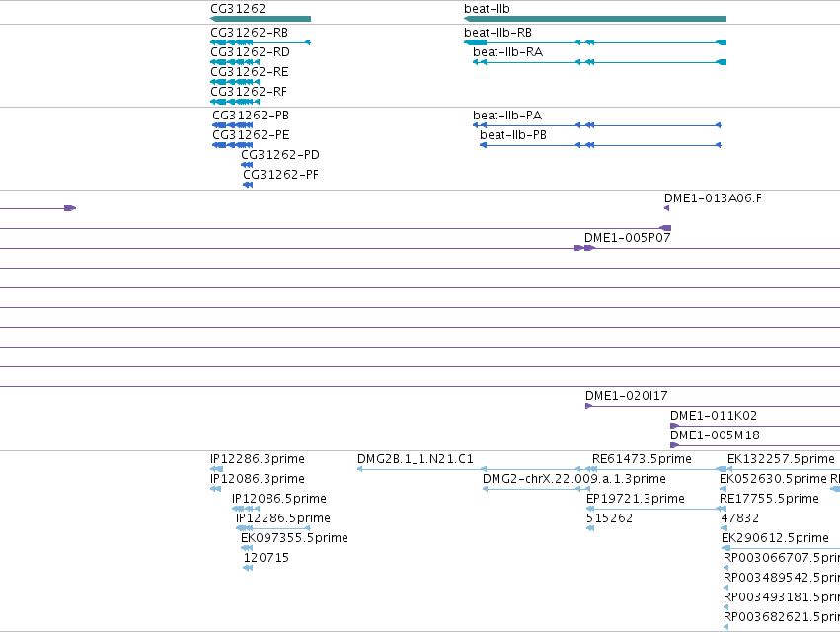The width and height of the screenshot is (840, 632).
Task: Select the beat-IIb gene bar
Action: pyautogui.click(x=595, y=19)
